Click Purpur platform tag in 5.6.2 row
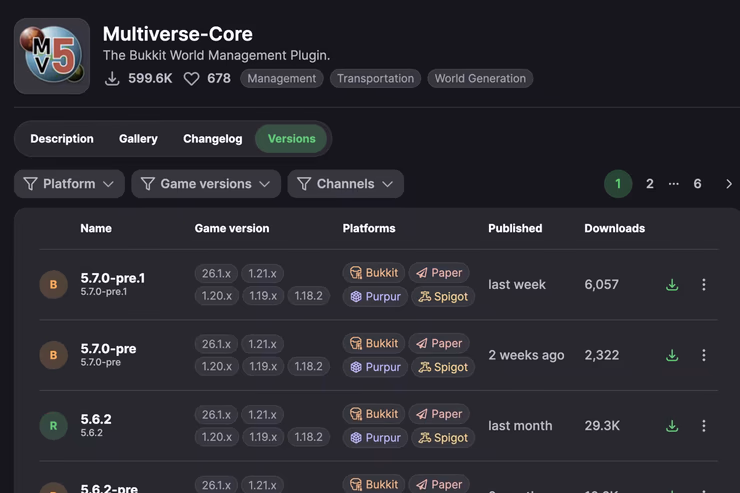This screenshot has width=740, height=493. [375, 438]
